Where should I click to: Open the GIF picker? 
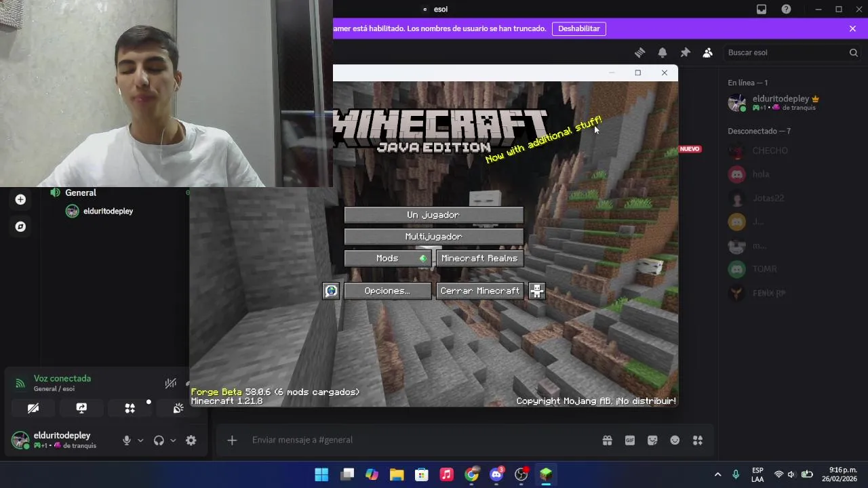[630, 440]
